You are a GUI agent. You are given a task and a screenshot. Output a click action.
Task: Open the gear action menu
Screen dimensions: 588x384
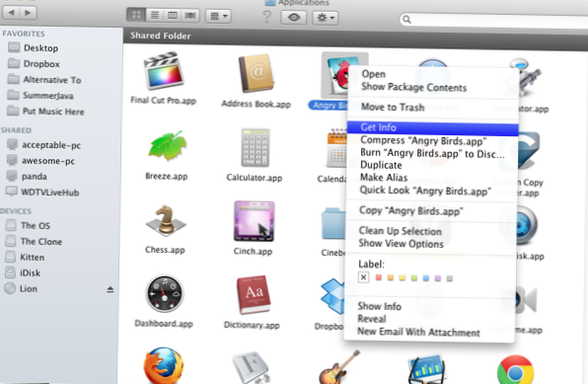click(x=326, y=18)
